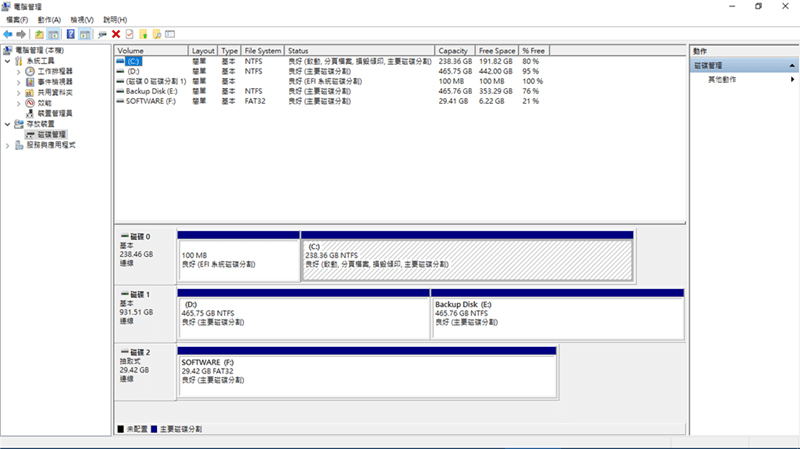Click the 存放裝置 storage icon in tree

(x=19, y=124)
